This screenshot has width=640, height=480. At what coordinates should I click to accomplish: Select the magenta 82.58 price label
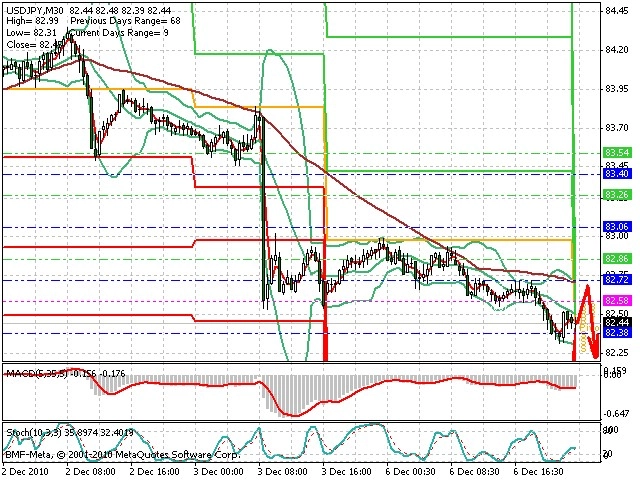(617, 301)
